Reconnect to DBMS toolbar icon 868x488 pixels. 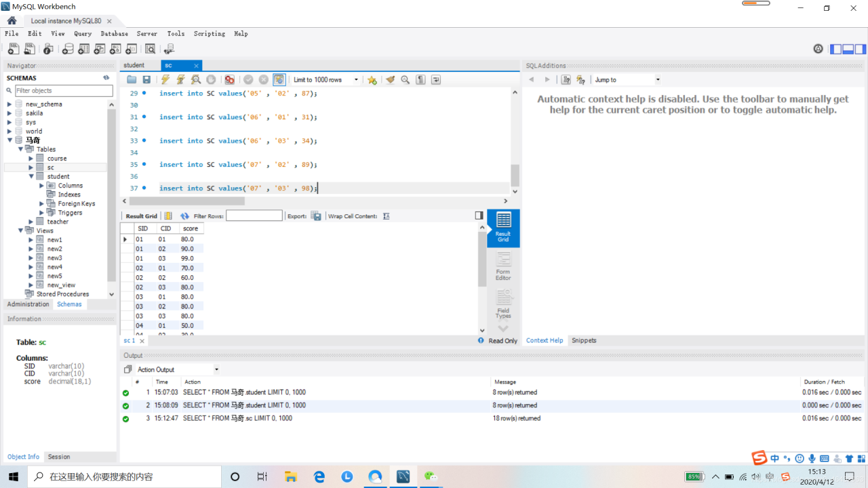pos(169,49)
